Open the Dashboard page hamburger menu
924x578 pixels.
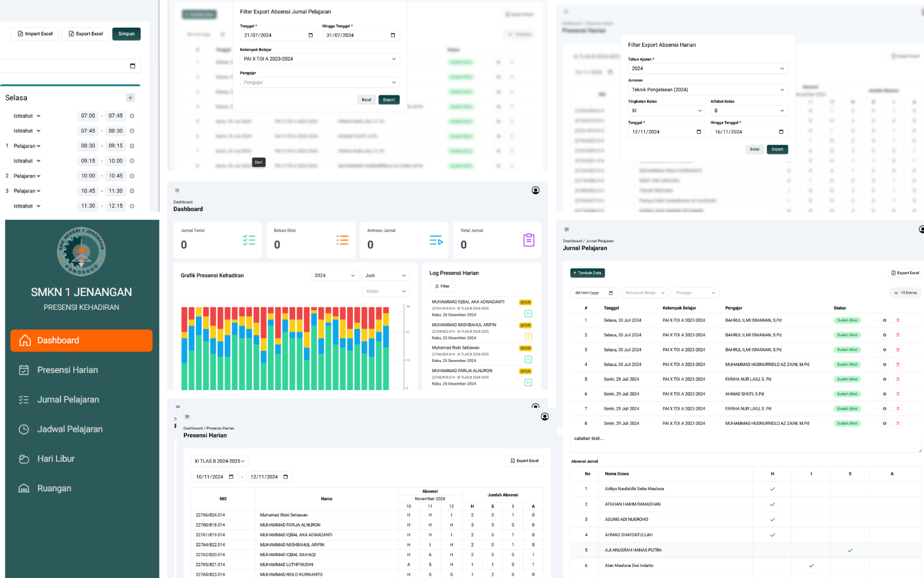pyautogui.click(x=177, y=191)
